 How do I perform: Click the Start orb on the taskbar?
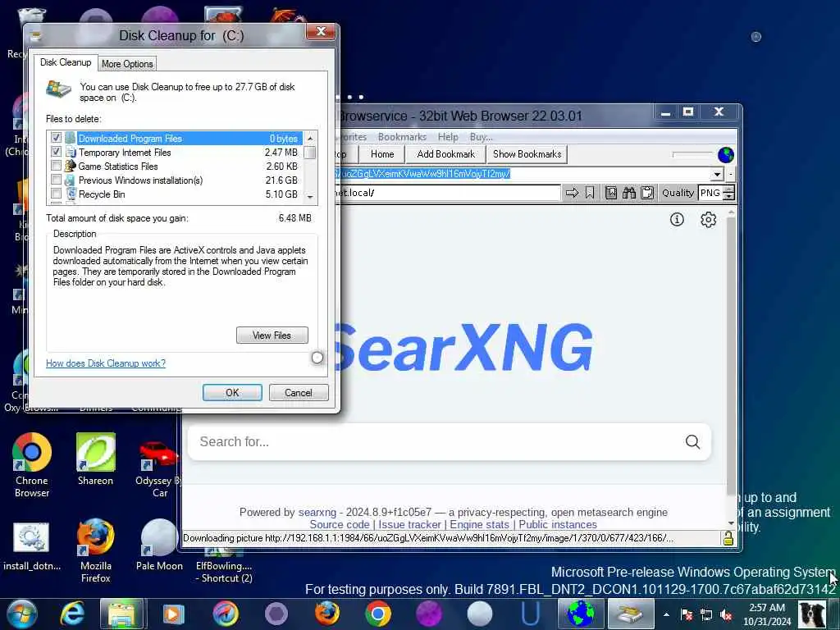(21, 614)
